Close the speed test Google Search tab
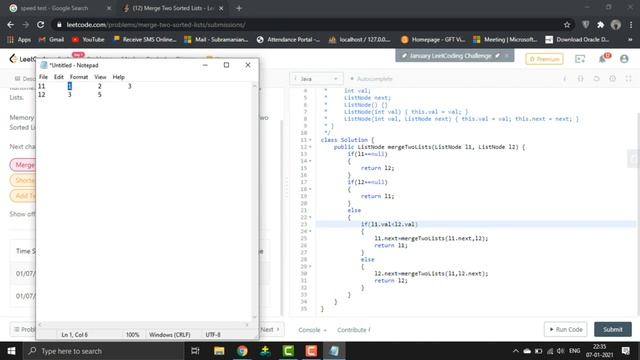The height and width of the screenshot is (360, 640). tap(109, 8)
